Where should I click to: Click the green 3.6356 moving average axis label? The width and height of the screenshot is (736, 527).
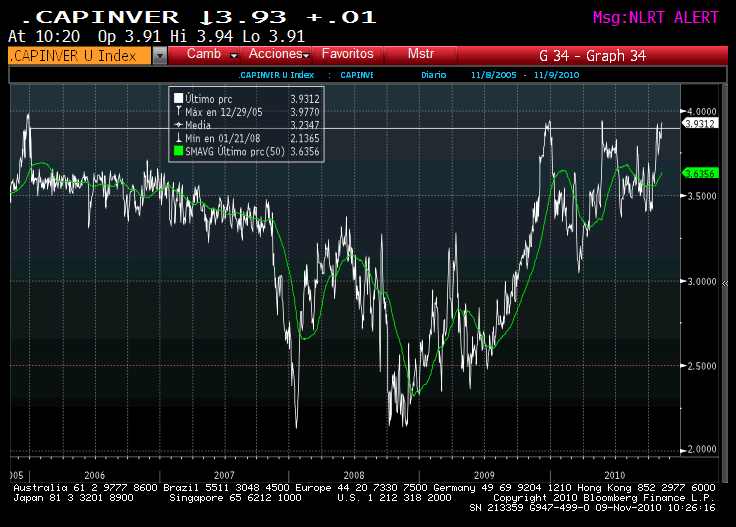coord(700,174)
